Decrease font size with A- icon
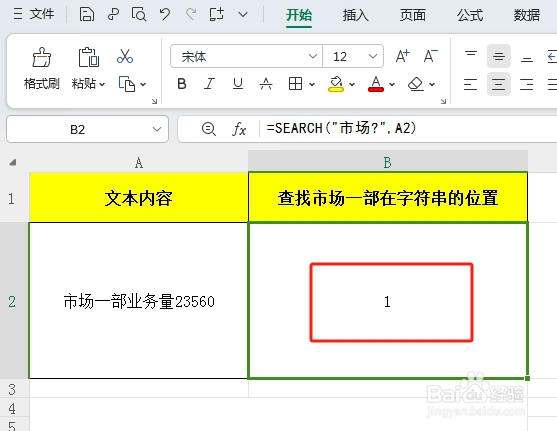557x431 pixels. pyautogui.click(x=431, y=56)
